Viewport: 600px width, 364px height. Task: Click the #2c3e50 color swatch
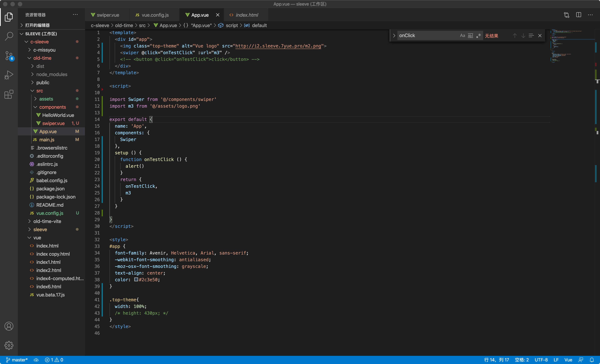coord(136,280)
